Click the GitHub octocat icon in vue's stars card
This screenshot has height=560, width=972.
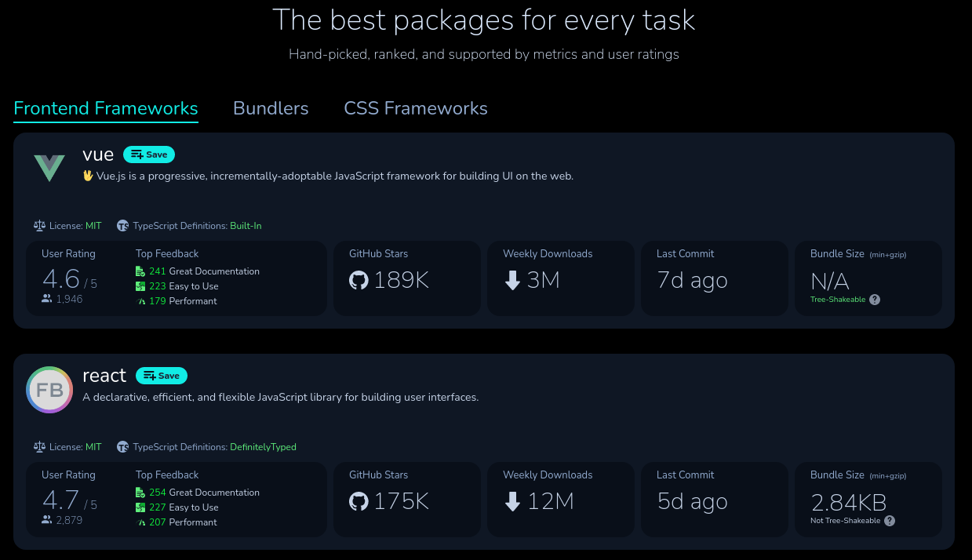click(359, 281)
